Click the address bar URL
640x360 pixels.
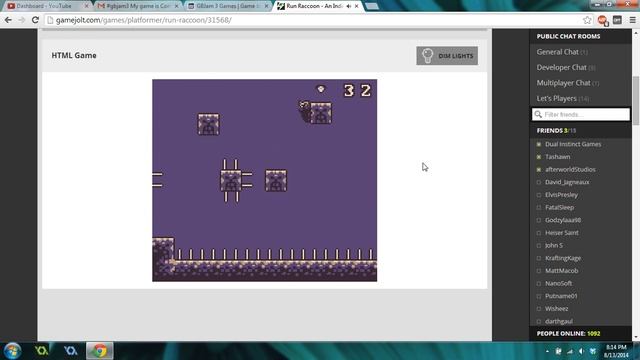tap(144, 20)
